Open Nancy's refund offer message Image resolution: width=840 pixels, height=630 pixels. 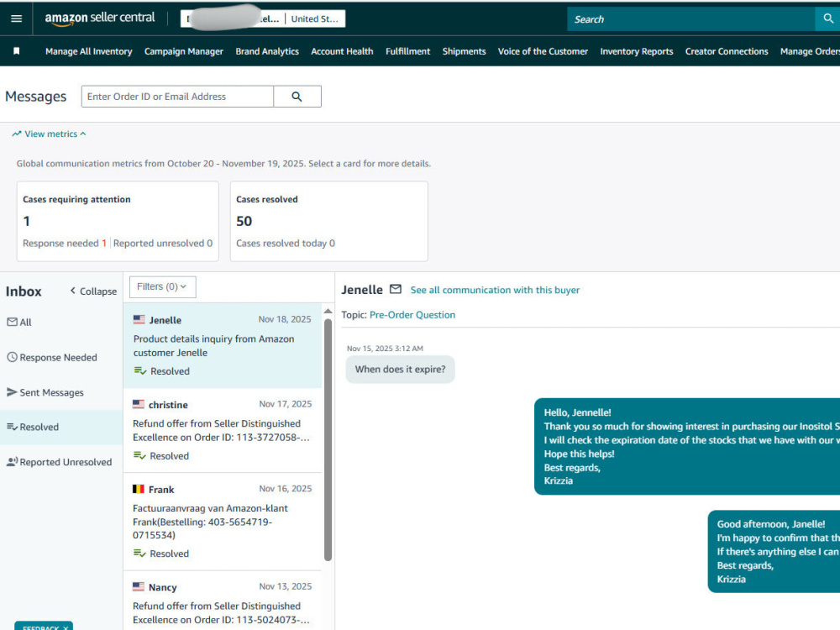(223, 601)
